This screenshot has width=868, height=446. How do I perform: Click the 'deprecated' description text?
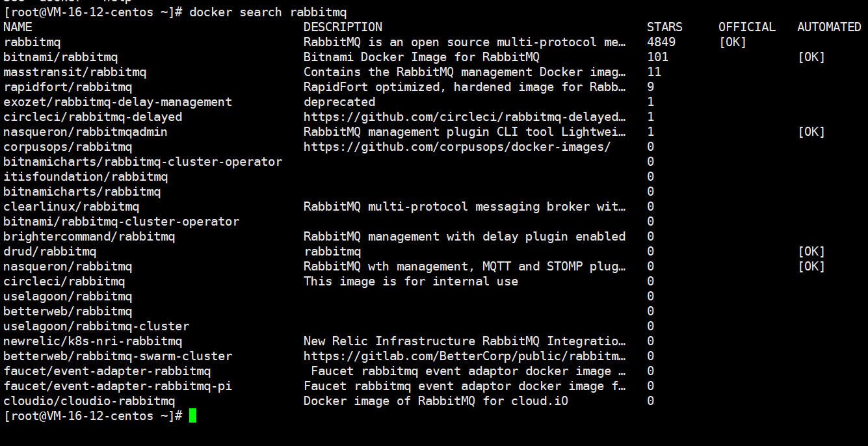pos(339,102)
